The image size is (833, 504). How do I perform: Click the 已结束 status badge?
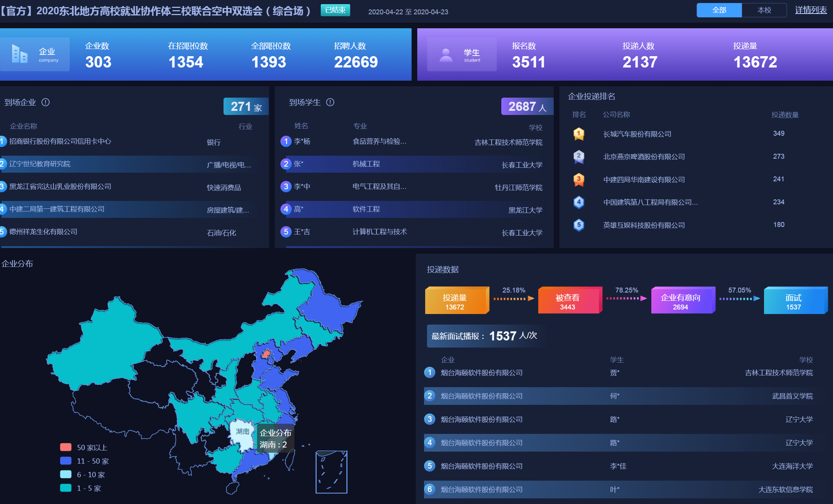[335, 10]
